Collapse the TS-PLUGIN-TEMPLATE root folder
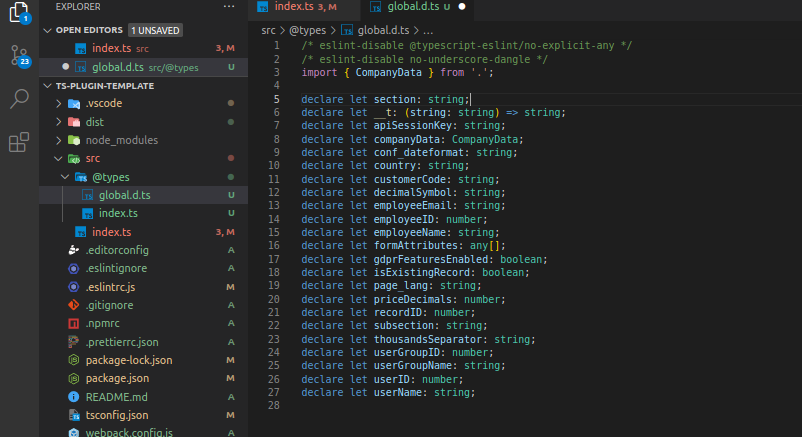Viewport: 802px width, 437px height. [x=48, y=86]
